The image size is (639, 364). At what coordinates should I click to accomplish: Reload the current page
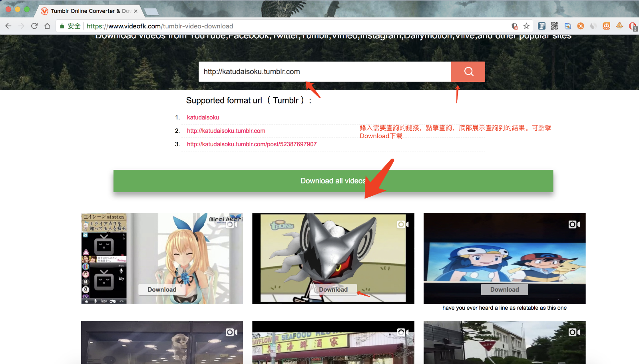tap(34, 26)
